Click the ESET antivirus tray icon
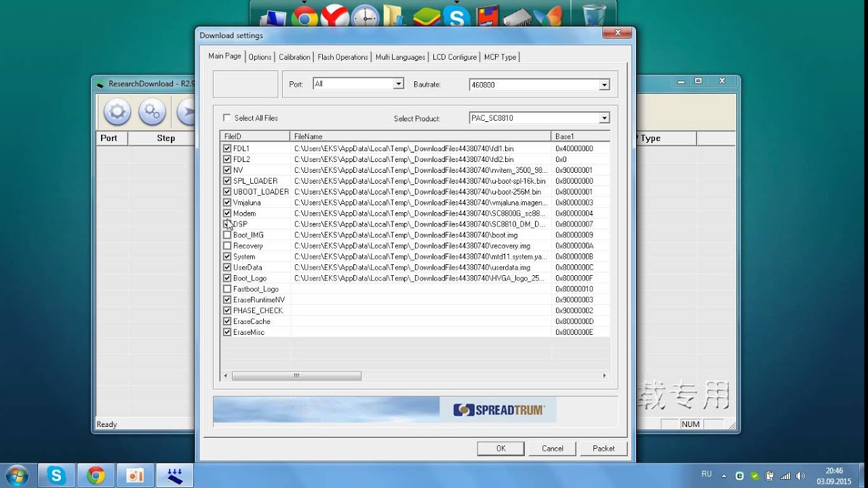The image size is (868, 488). (740, 476)
